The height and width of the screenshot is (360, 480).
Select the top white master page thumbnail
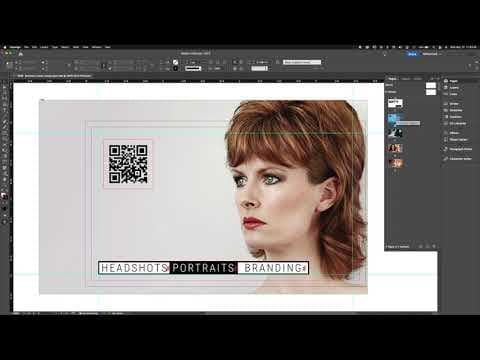(x=431, y=85)
